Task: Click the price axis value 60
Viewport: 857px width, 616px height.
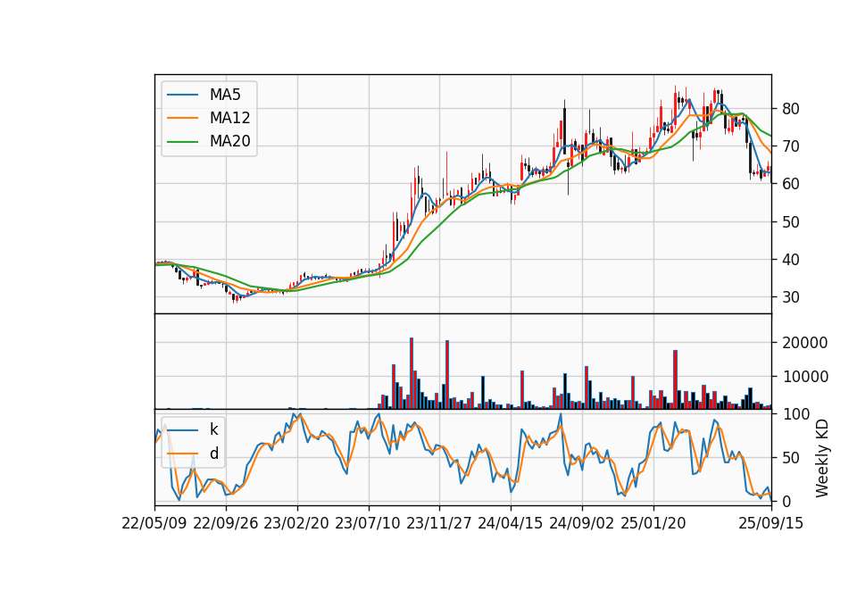Action: click(791, 184)
